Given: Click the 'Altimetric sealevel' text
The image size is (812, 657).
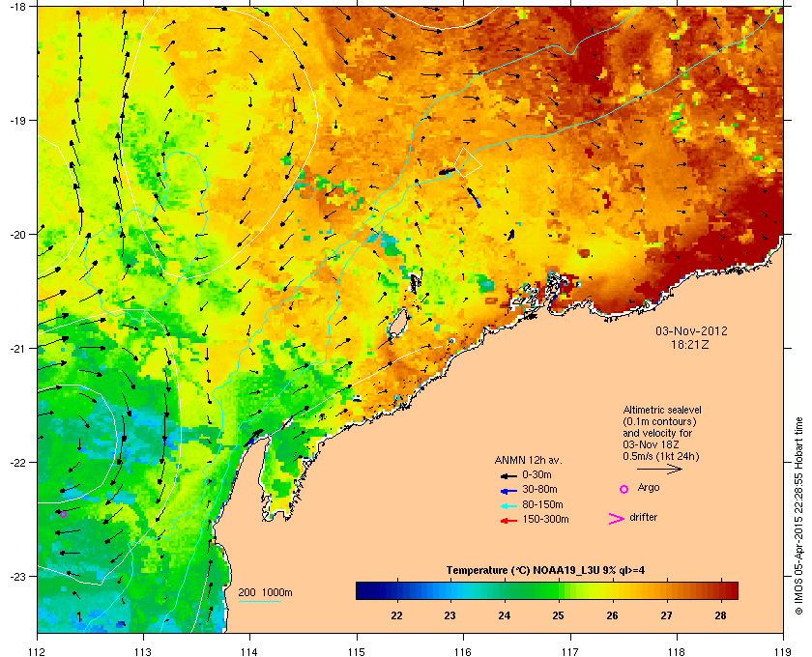Looking at the screenshot, I should click(662, 410).
